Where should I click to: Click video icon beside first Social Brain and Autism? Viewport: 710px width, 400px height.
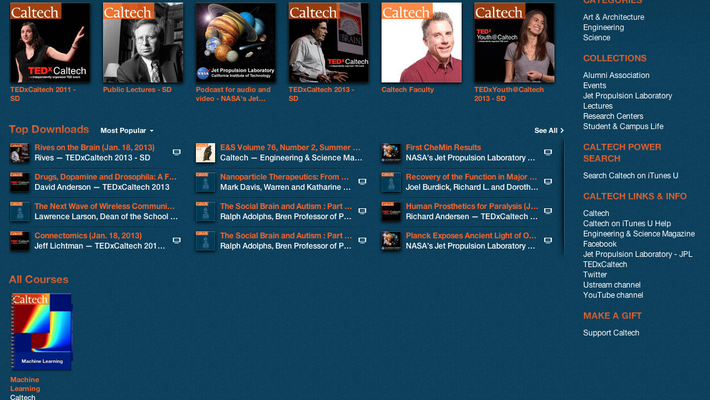[x=362, y=211]
